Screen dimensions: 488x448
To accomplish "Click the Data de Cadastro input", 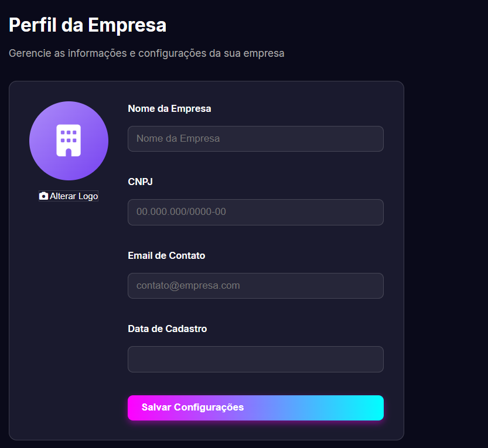I will [x=255, y=359].
